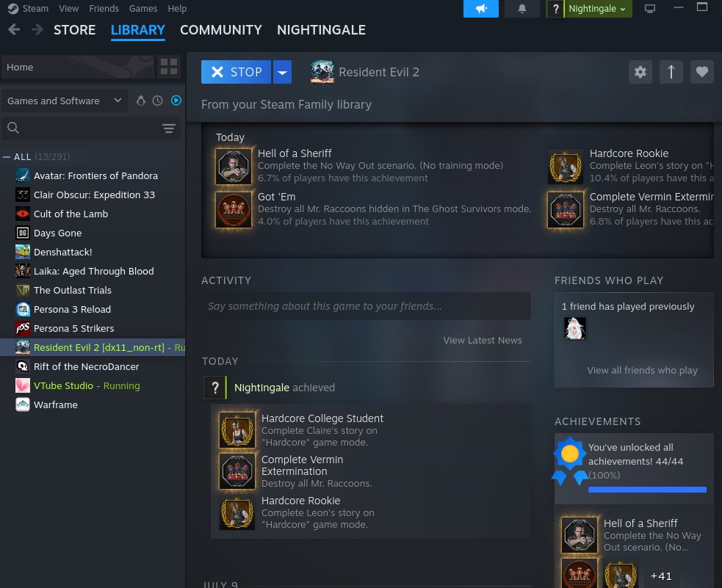Screen dimensions: 722x588
Task: Click the announcements megaphone icon
Action: click(x=480, y=9)
